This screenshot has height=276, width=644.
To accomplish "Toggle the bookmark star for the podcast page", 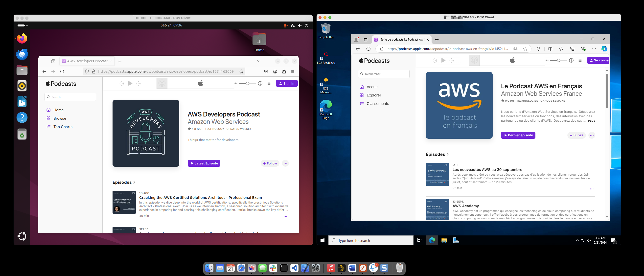I will [x=241, y=71].
